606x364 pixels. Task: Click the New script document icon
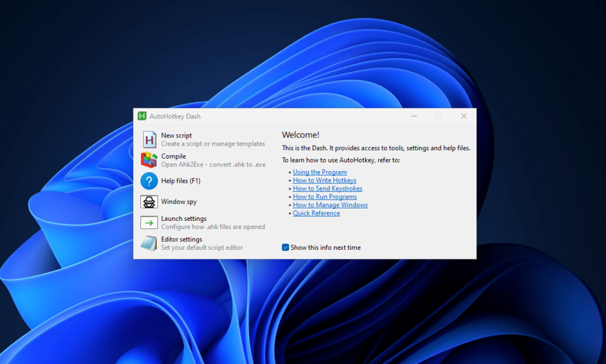pyautogui.click(x=149, y=140)
